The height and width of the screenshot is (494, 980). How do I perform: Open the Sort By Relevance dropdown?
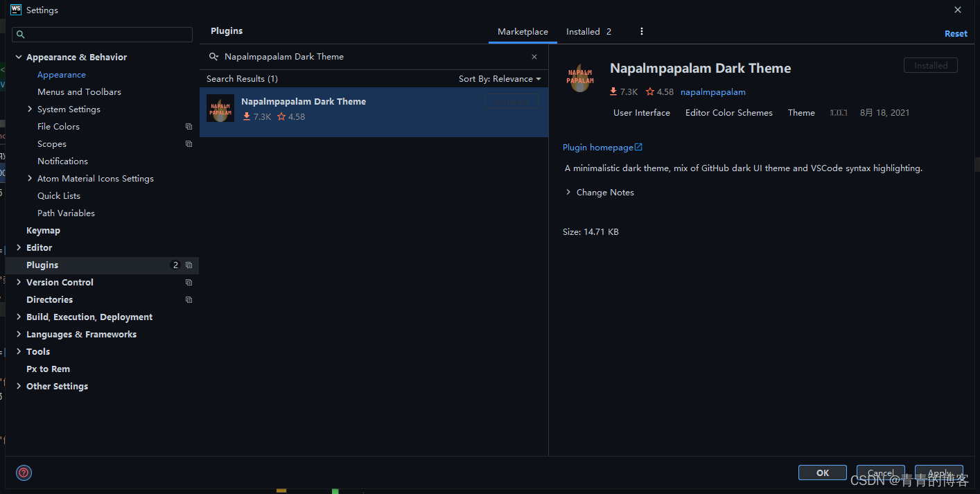[500, 79]
